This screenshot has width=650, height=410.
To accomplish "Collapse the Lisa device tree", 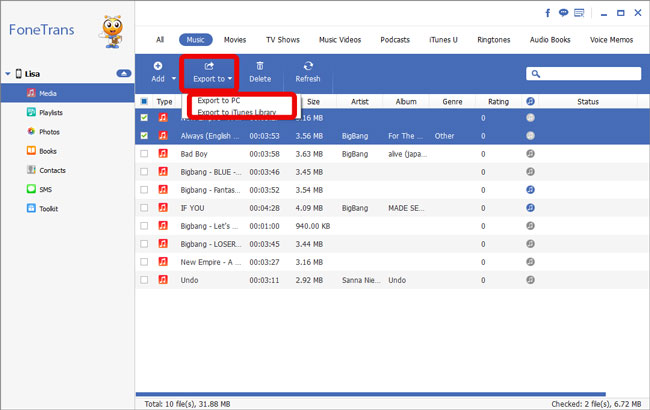I will tap(7, 74).
